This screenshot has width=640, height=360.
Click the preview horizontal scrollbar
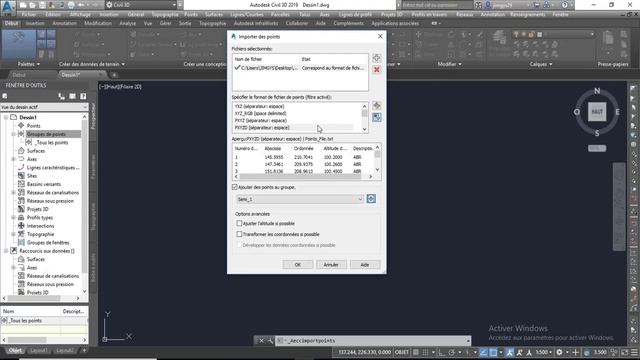point(300,177)
